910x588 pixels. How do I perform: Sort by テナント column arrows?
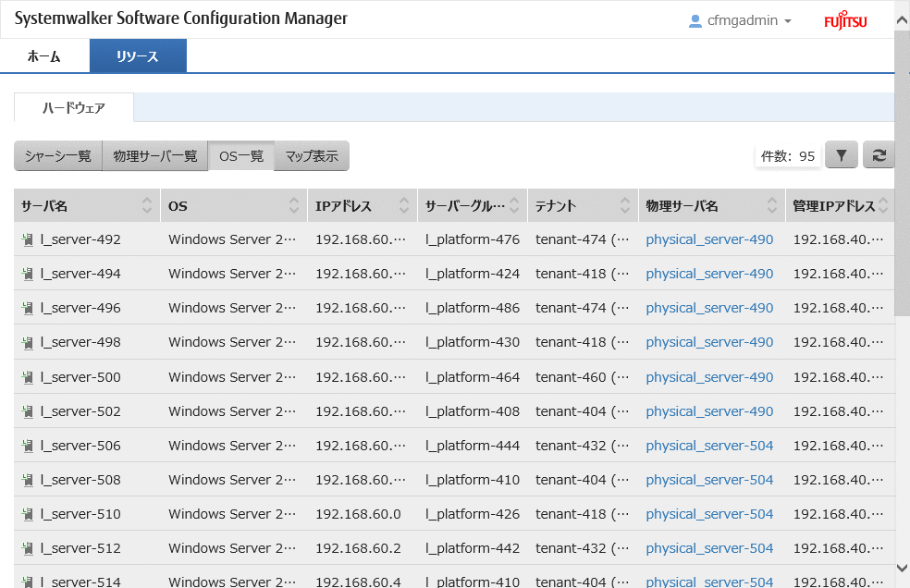point(625,205)
